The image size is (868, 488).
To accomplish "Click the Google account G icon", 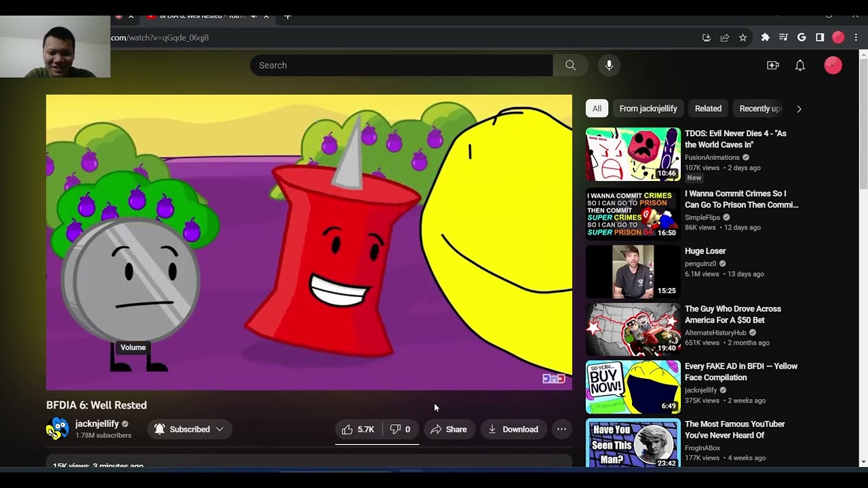I will click(x=802, y=38).
